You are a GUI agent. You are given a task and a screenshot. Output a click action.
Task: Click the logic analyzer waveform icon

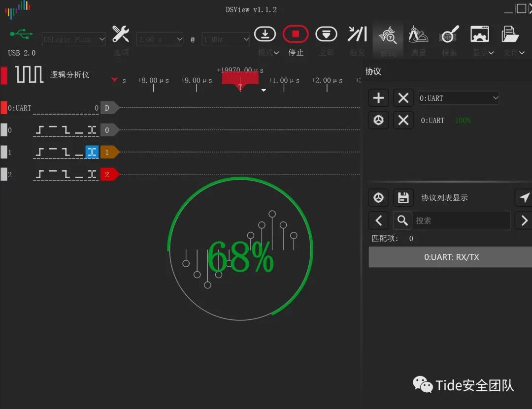pyautogui.click(x=29, y=74)
